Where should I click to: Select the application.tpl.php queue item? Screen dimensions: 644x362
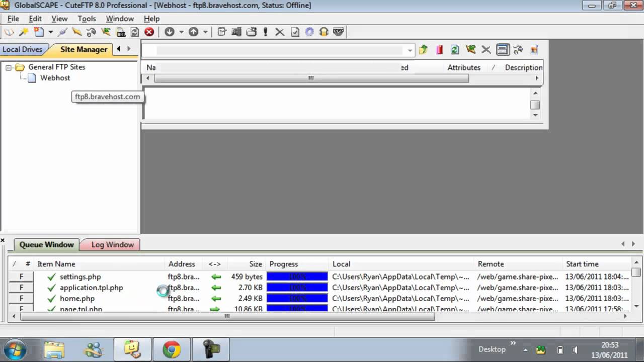tap(91, 288)
